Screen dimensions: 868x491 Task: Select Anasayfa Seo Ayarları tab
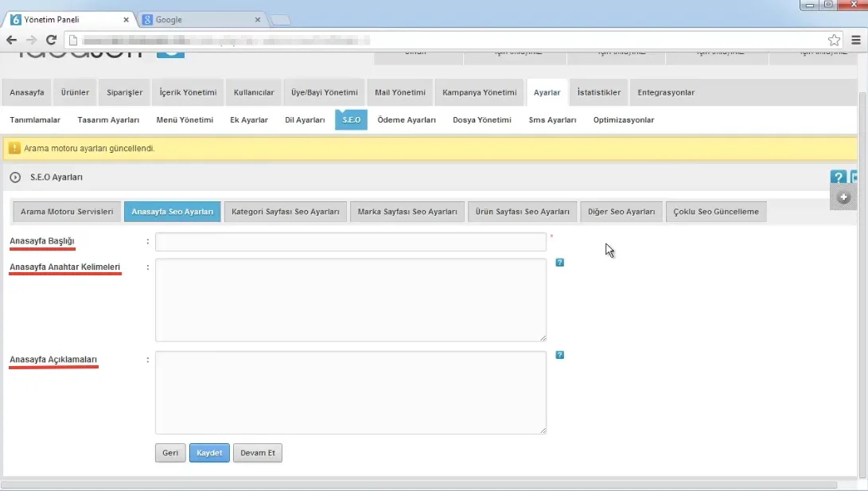click(172, 212)
